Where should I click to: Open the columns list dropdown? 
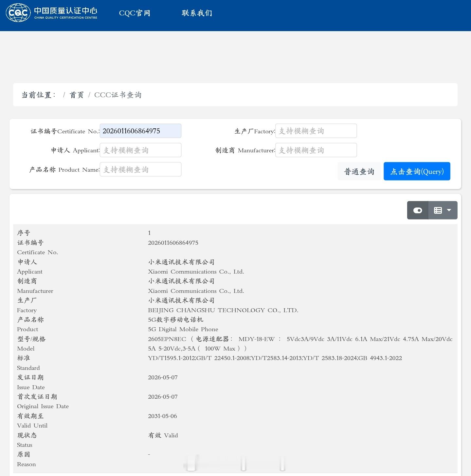(443, 210)
